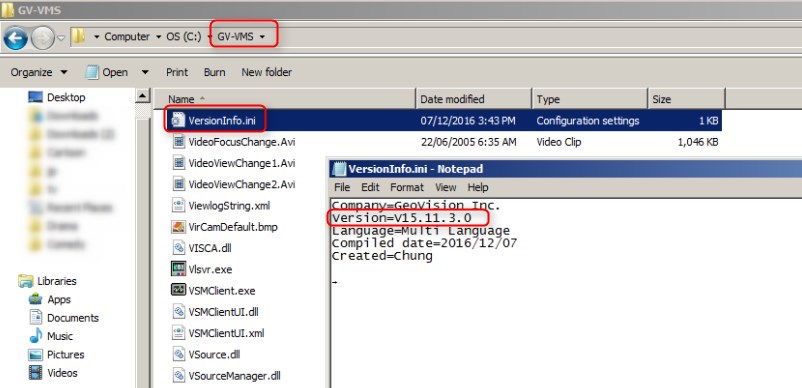
Task: Click the Back navigation arrow
Action: pos(15,37)
